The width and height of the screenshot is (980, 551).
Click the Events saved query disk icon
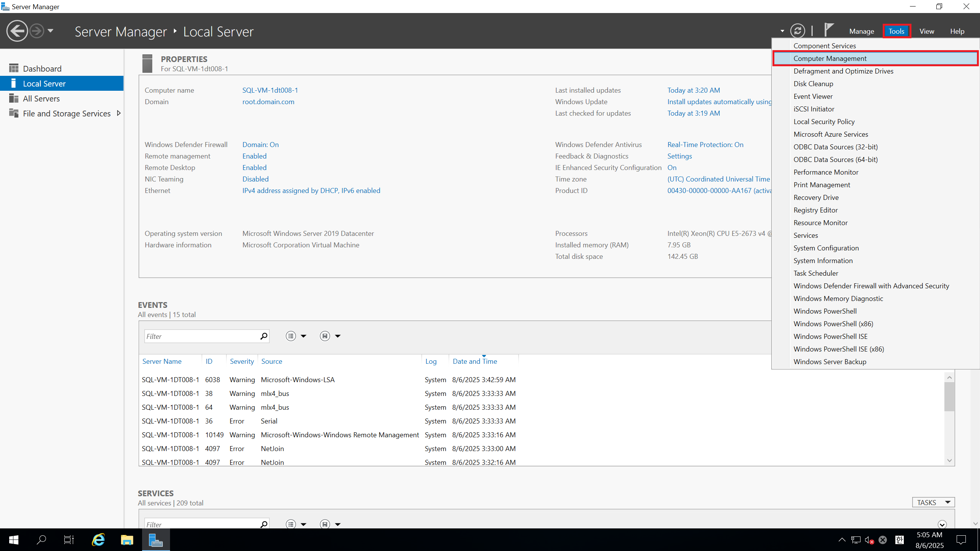pyautogui.click(x=325, y=336)
